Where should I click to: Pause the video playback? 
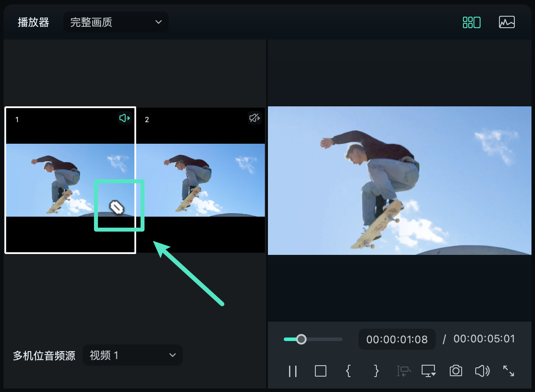click(x=293, y=371)
